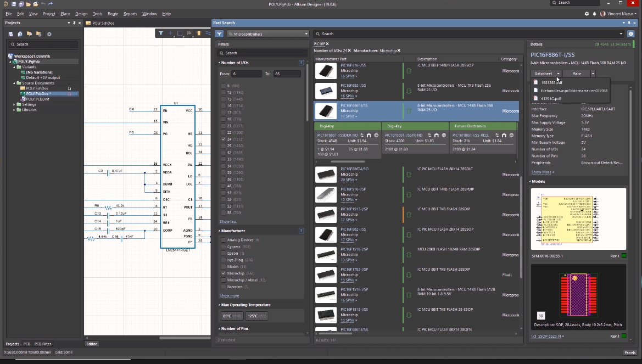Open the Place menu
Viewport: 642px width, 364px height.
pyautogui.click(x=65, y=14)
